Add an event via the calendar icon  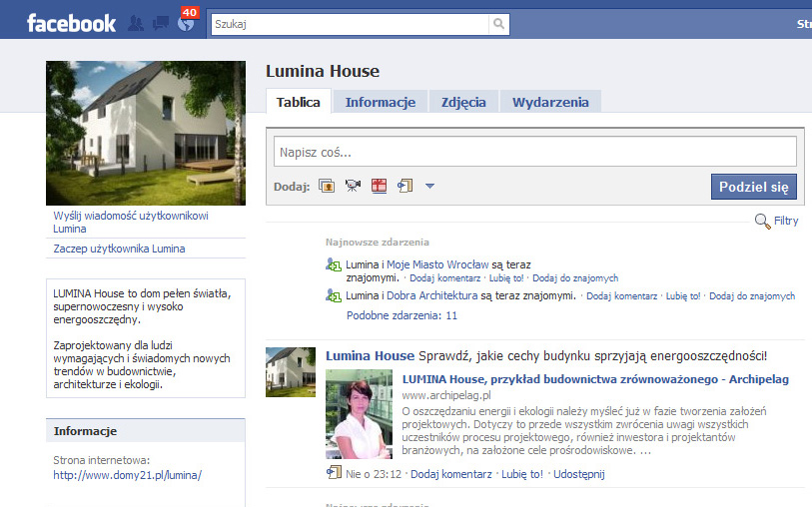tap(380, 186)
